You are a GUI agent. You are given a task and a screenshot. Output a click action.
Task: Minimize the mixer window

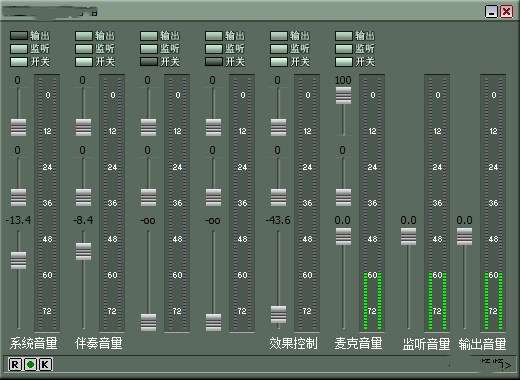(x=491, y=12)
